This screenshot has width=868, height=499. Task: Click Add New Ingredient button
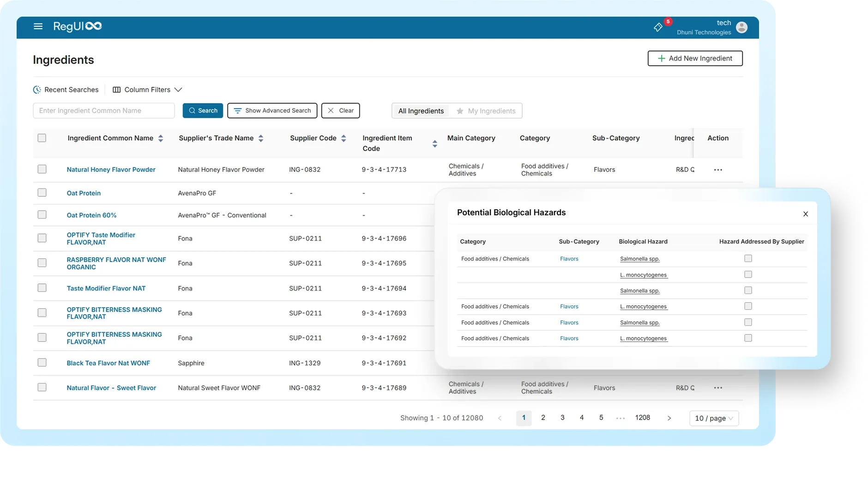tap(695, 59)
